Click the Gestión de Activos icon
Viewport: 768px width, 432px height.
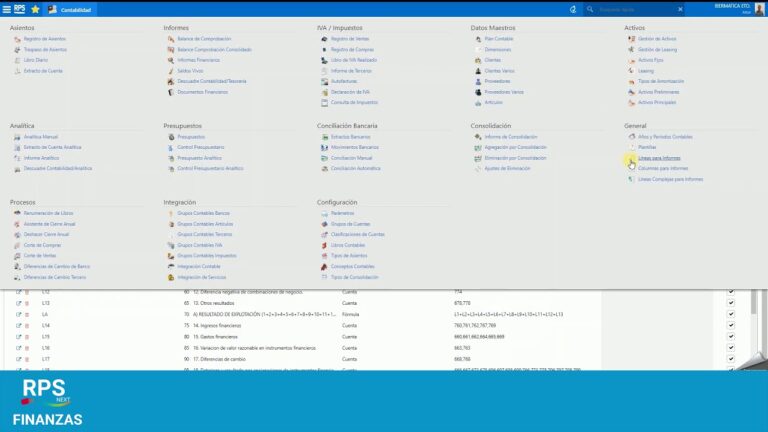[x=631, y=39]
